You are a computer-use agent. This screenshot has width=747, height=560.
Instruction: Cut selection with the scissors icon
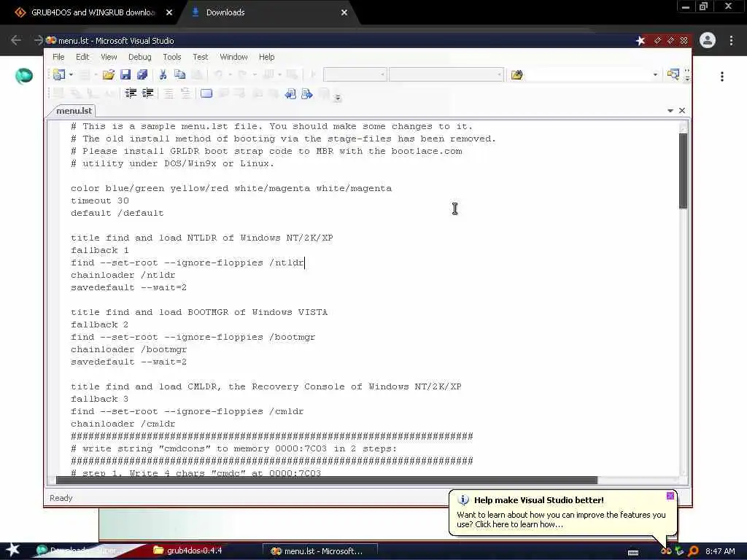pos(163,75)
